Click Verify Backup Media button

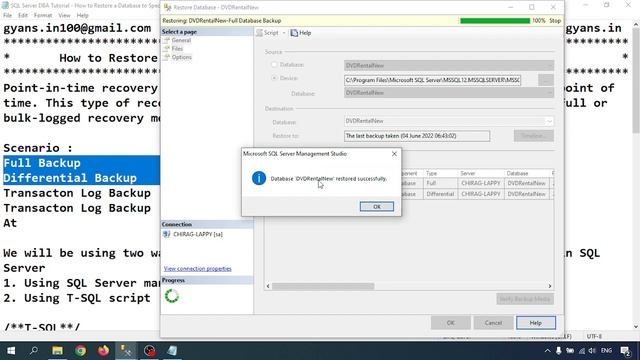(x=525, y=299)
